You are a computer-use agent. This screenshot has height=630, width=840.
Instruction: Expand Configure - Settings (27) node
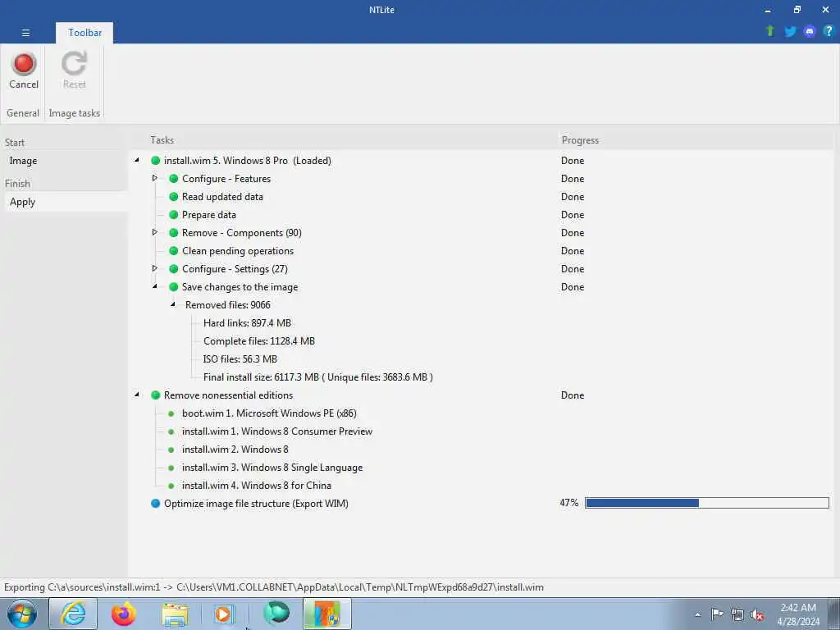(x=154, y=268)
